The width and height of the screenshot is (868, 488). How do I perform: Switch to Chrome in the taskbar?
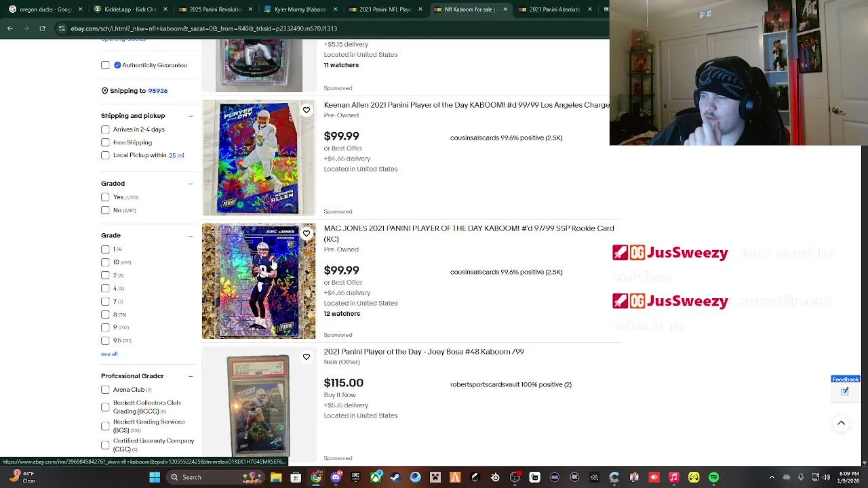(316, 477)
